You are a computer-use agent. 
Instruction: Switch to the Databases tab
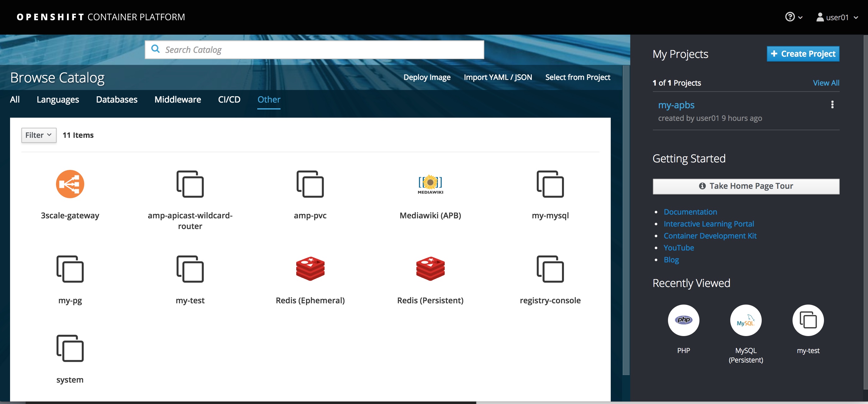[117, 99]
